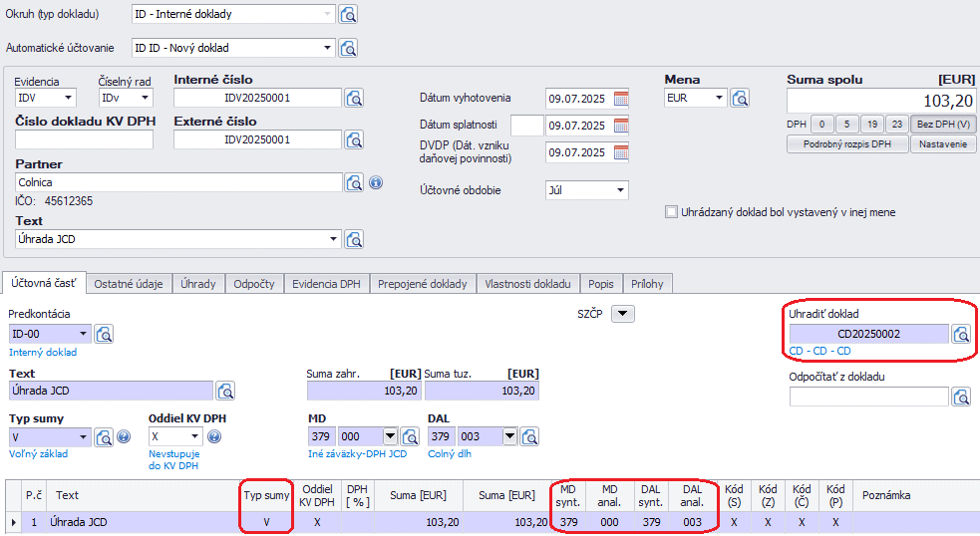980x536 pixels.
Task: Open currency lookup next to Mena
Action: tap(740, 98)
